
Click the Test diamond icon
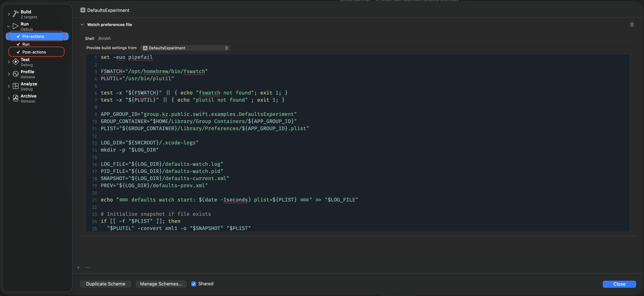click(x=15, y=62)
